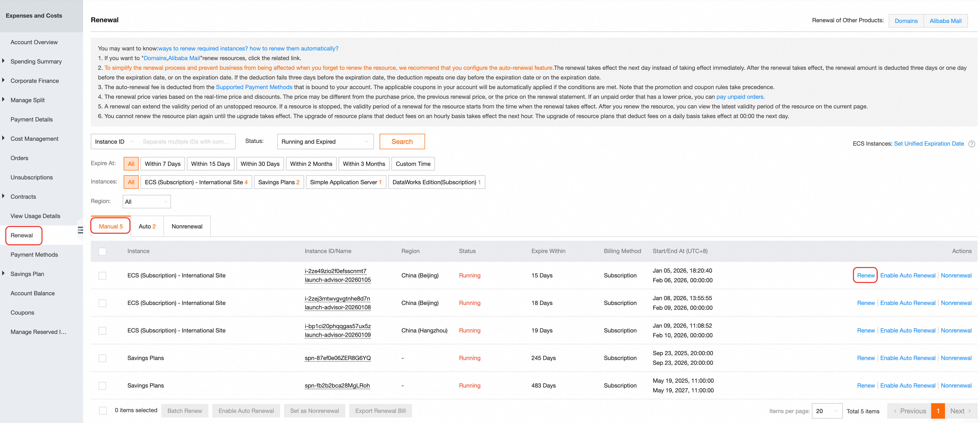
Task: Expand the Contracts sidebar arrow
Action: [x=3, y=196]
